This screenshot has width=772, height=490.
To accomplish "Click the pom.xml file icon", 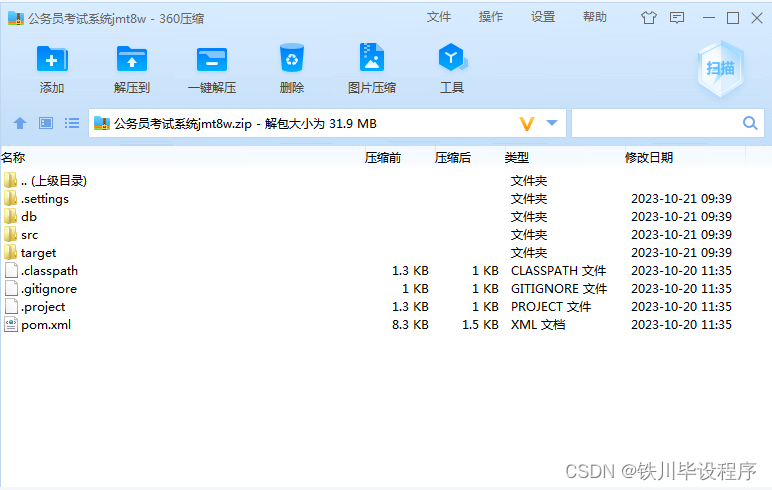I will [x=11, y=325].
